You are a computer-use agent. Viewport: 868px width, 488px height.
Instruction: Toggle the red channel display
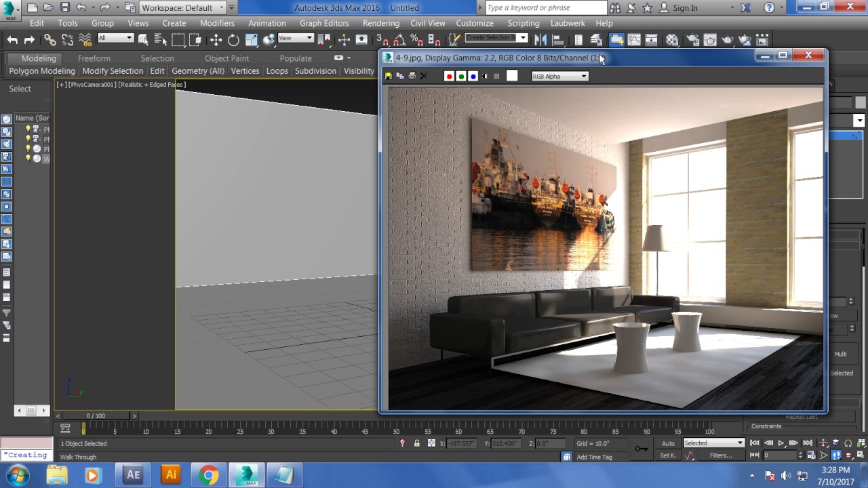[x=449, y=76]
